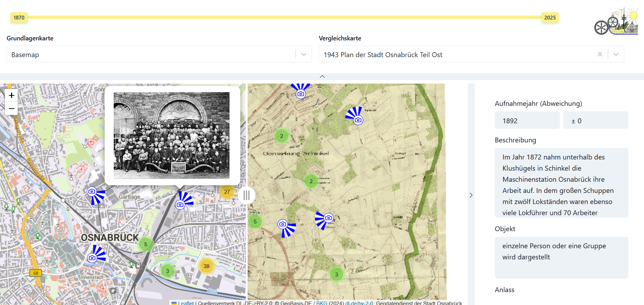This screenshot has width=644, height=305.
Task: Open the Grundlagenkarte dropdown
Action: pyautogui.click(x=304, y=54)
